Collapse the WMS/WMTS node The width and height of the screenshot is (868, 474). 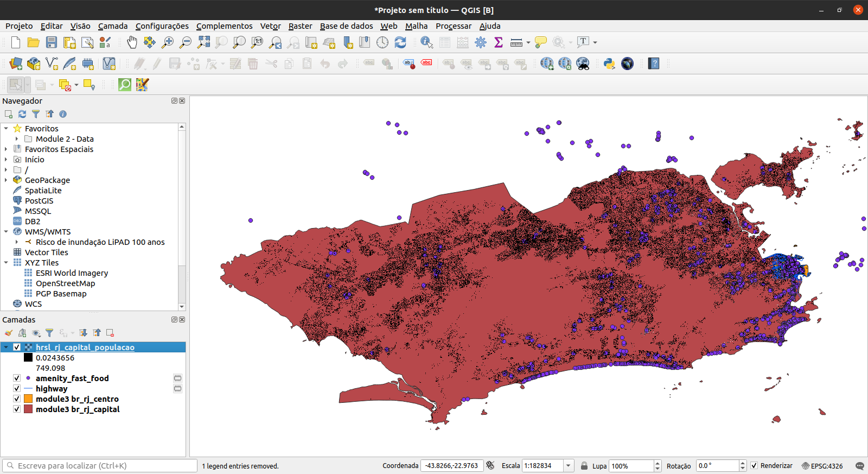pyautogui.click(x=6, y=232)
